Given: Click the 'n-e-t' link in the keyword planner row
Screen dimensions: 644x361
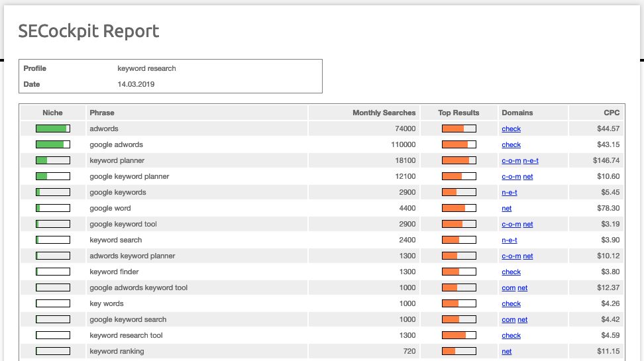Looking at the screenshot, I should pyautogui.click(x=531, y=161).
